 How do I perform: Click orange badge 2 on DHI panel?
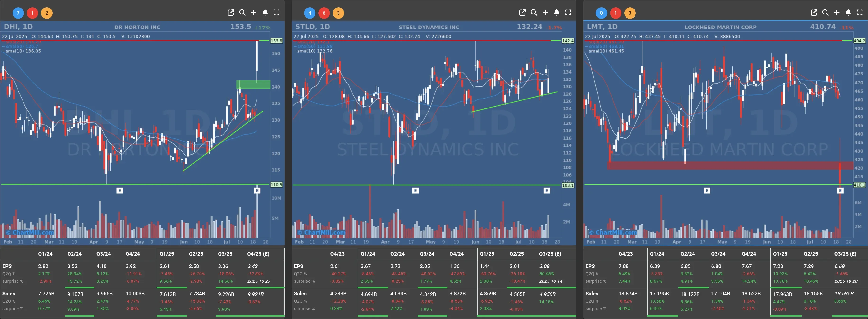(47, 13)
